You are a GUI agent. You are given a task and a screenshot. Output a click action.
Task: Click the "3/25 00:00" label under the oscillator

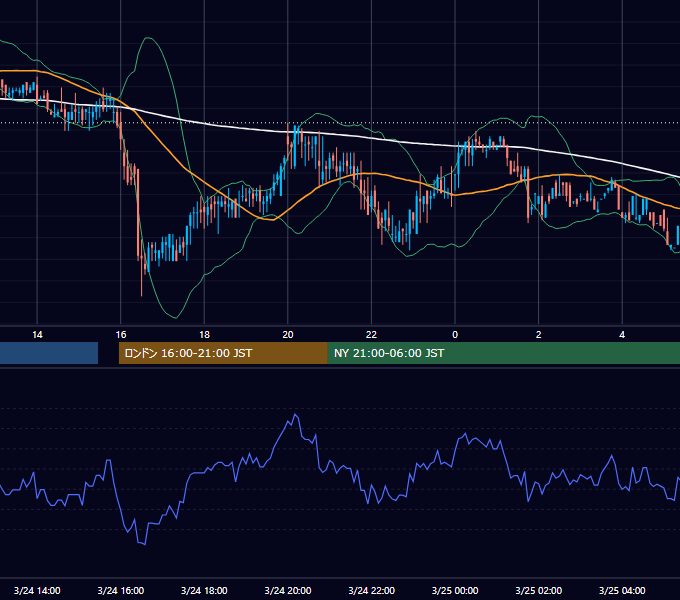455,590
